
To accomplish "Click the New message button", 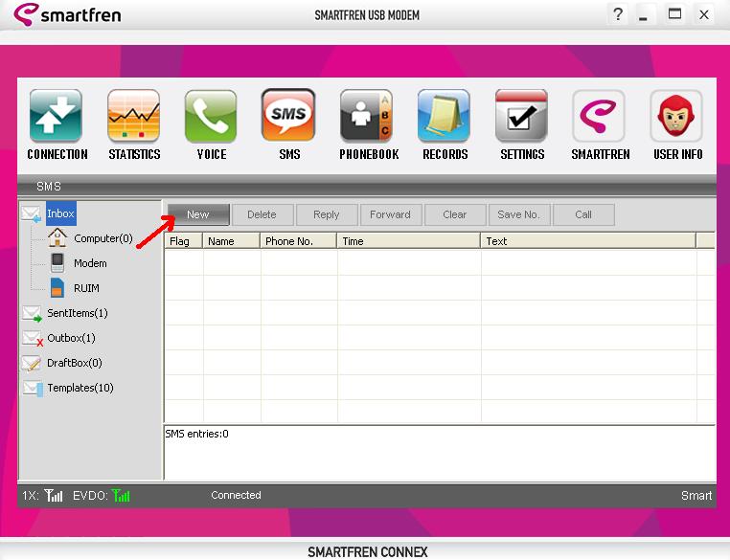I will [x=198, y=214].
